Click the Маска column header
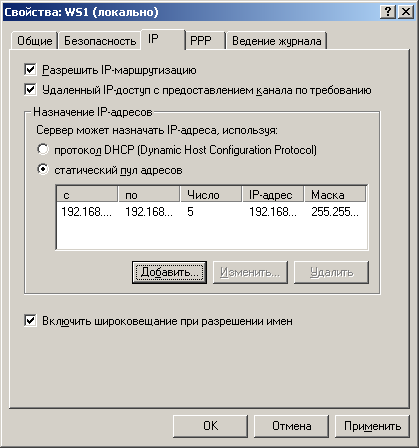The width and height of the screenshot is (419, 448). pos(335,194)
